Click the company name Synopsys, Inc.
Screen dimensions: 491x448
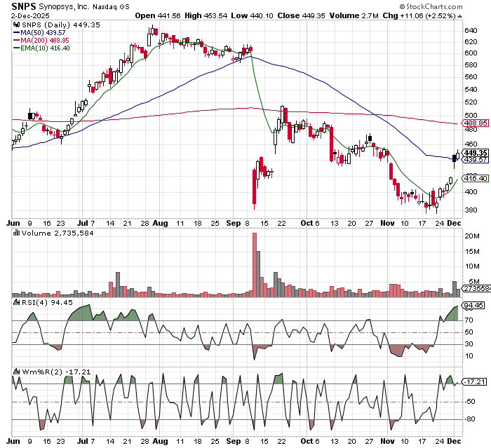pos(64,6)
